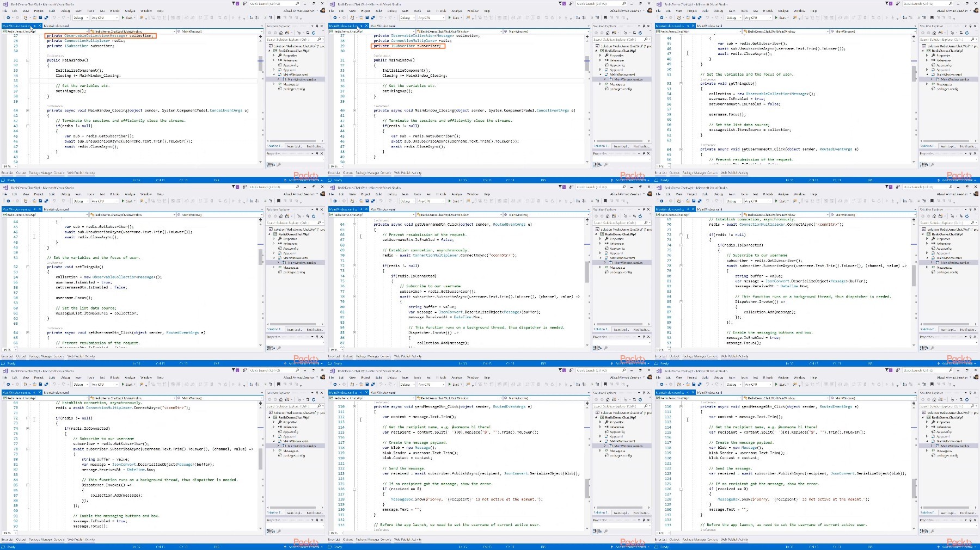Viewport: 980px width, 550px height.
Task: Collapse line 40 method, frame with boxed ISubscriber line
Action: click(x=354, y=110)
